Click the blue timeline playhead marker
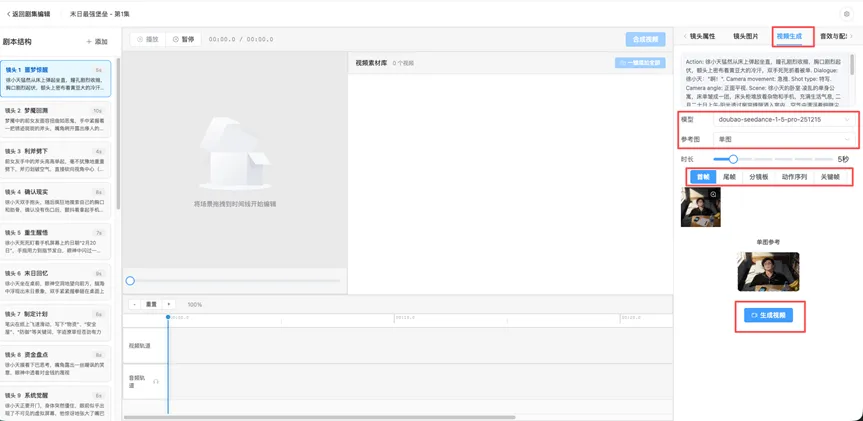Screen dimensions: 863x421 pos(168,316)
